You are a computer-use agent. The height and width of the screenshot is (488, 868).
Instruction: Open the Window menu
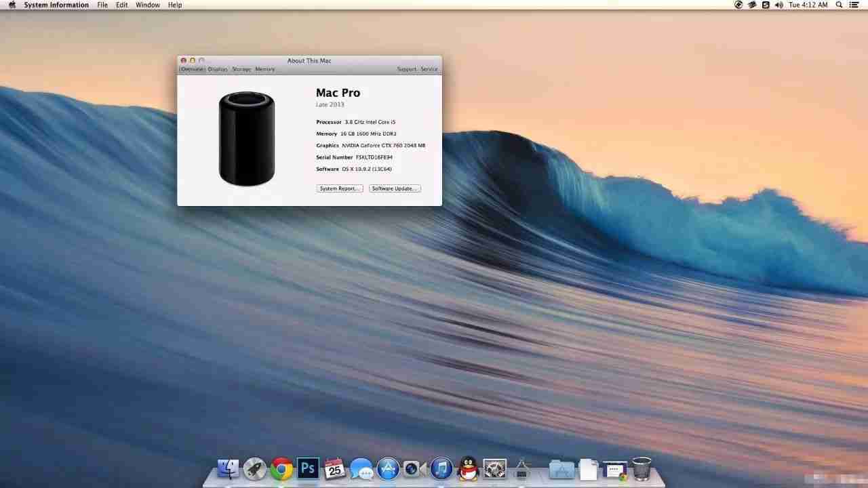pyautogui.click(x=148, y=5)
